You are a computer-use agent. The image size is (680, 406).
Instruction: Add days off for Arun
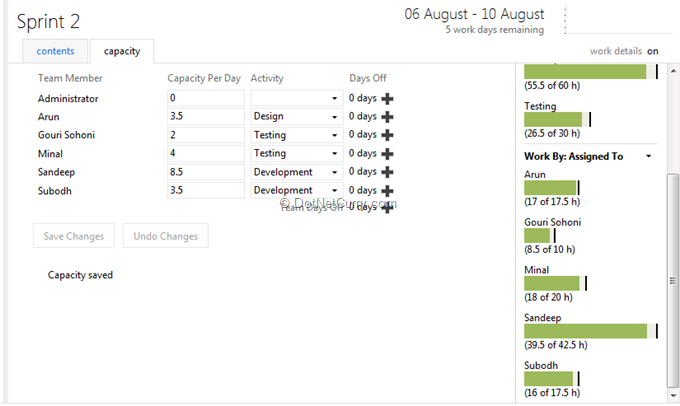point(388,117)
